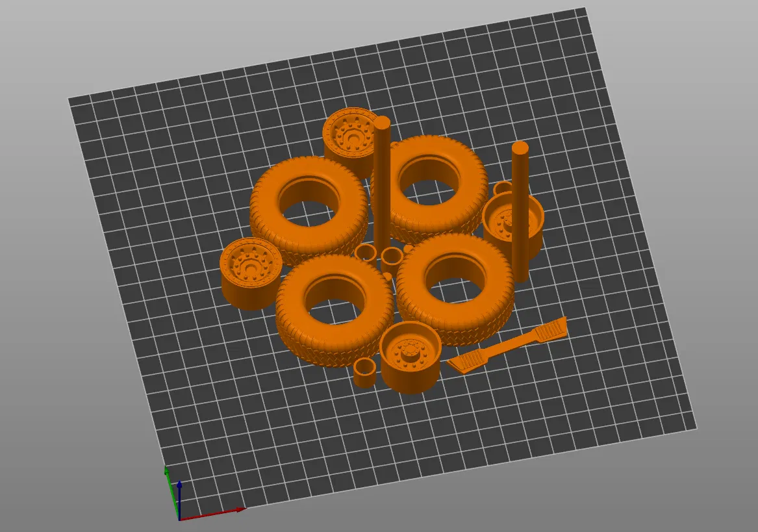Select the small ring just behind the right rim
This screenshot has width=758, height=532.
click(501, 187)
